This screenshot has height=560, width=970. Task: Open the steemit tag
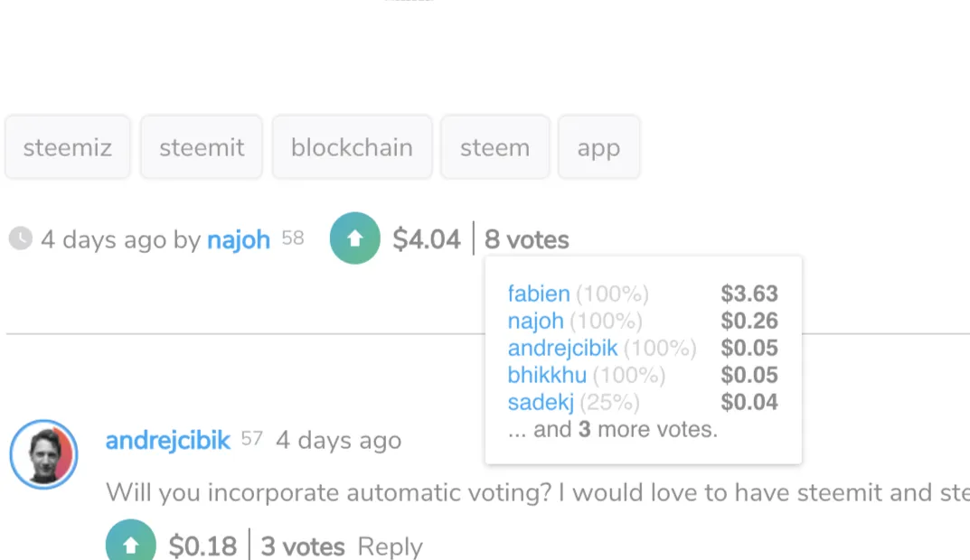(202, 147)
